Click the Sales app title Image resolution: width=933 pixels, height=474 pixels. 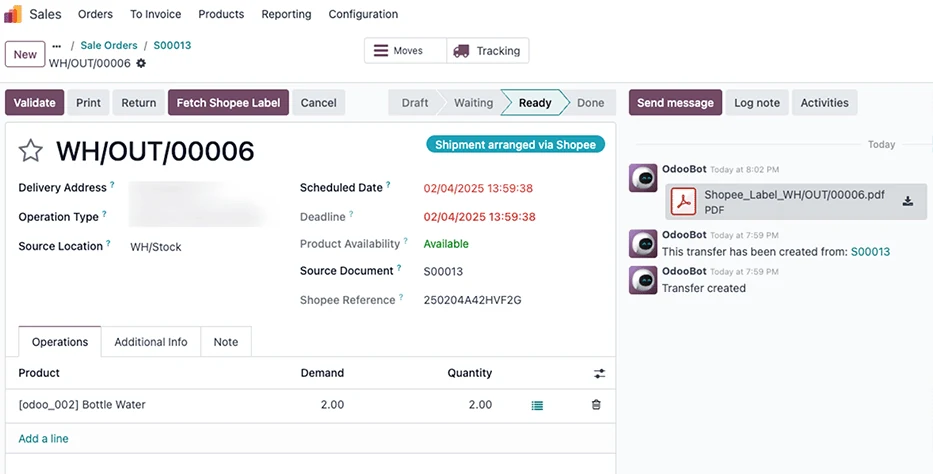(45, 14)
